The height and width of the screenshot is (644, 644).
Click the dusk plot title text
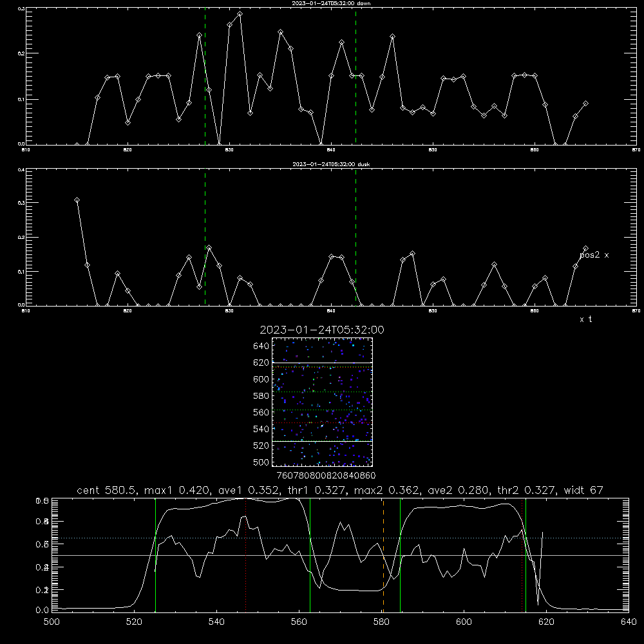[331, 164]
